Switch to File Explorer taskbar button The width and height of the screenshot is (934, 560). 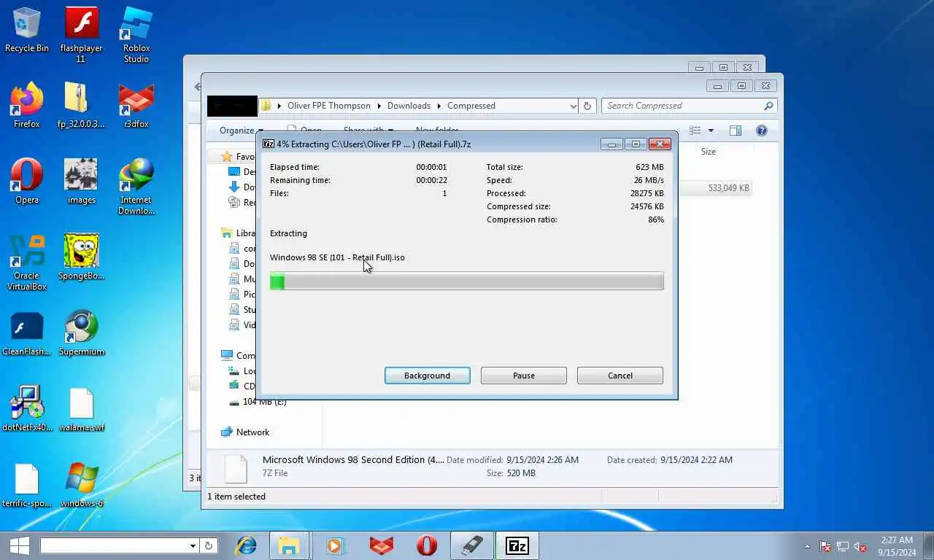tap(289, 545)
